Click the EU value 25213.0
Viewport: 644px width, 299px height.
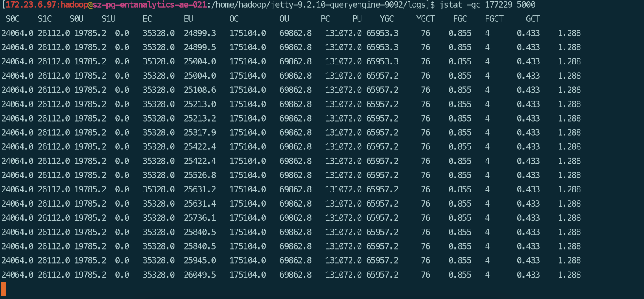[200, 104]
